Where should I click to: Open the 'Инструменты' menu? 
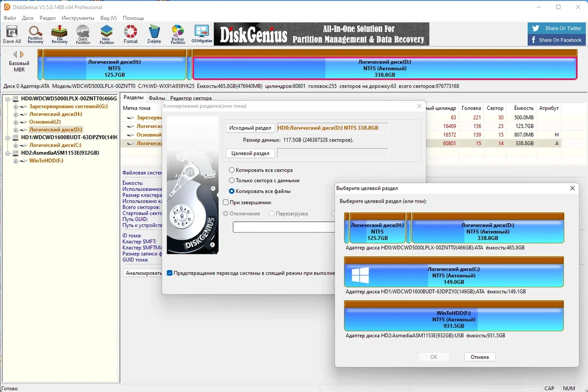(x=78, y=18)
